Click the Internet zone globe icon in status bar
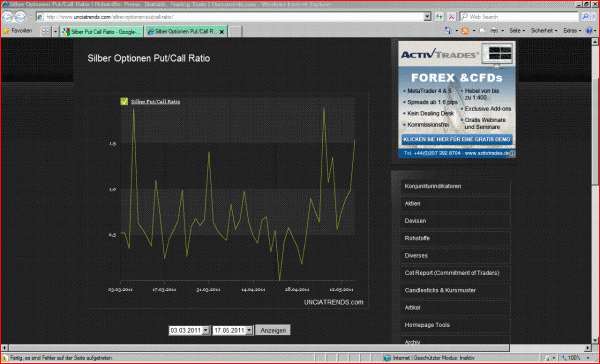600x364 pixels. pyautogui.click(x=387, y=358)
